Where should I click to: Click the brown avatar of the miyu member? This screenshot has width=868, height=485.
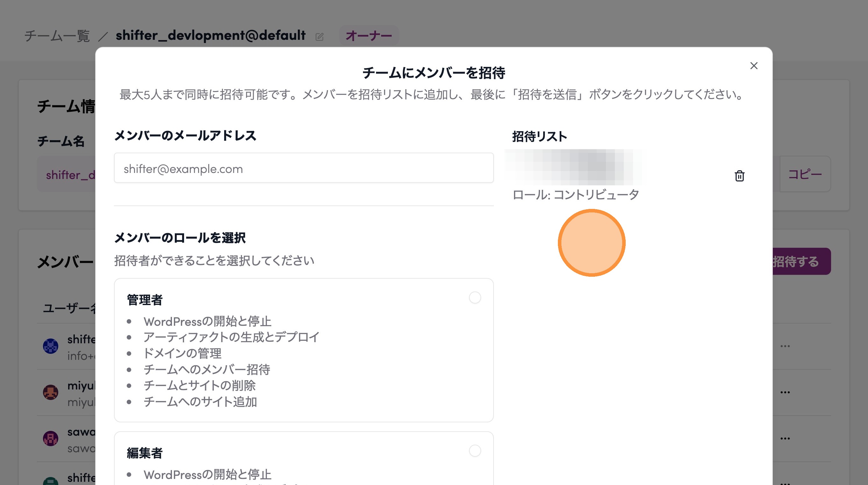[x=51, y=392]
